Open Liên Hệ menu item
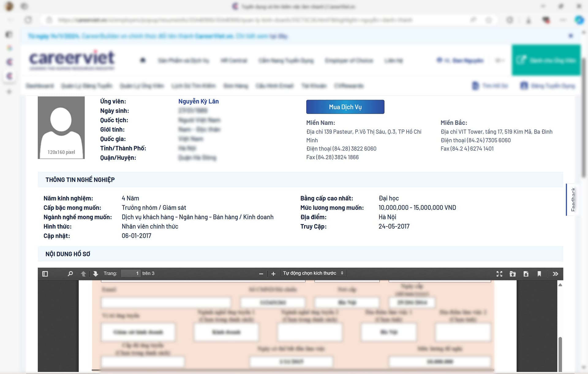 click(x=394, y=60)
